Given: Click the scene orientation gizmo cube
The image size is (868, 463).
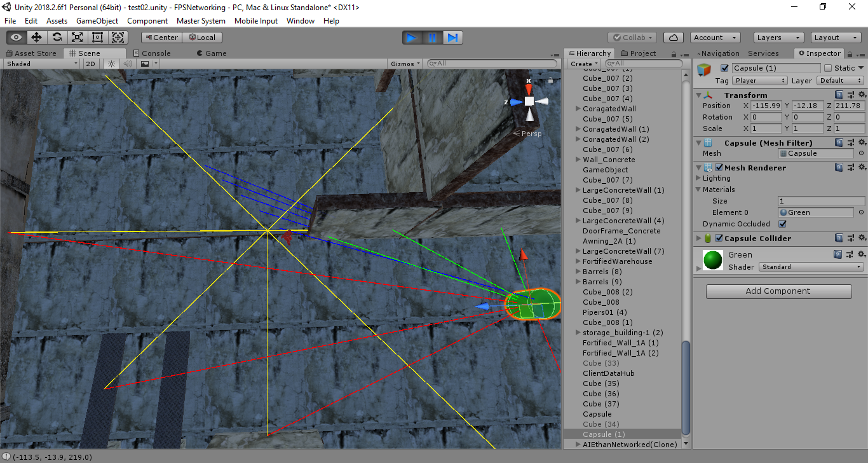Looking at the screenshot, I should click(529, 101).
